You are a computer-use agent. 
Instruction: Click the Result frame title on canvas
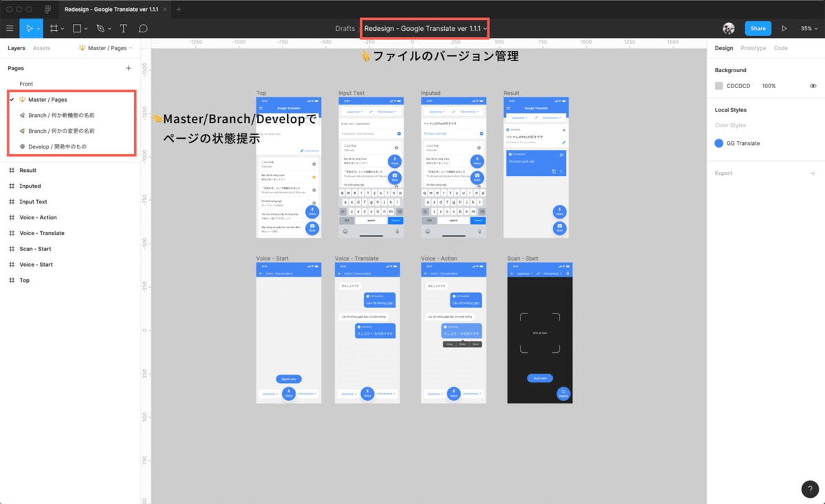tap(511, 93)
